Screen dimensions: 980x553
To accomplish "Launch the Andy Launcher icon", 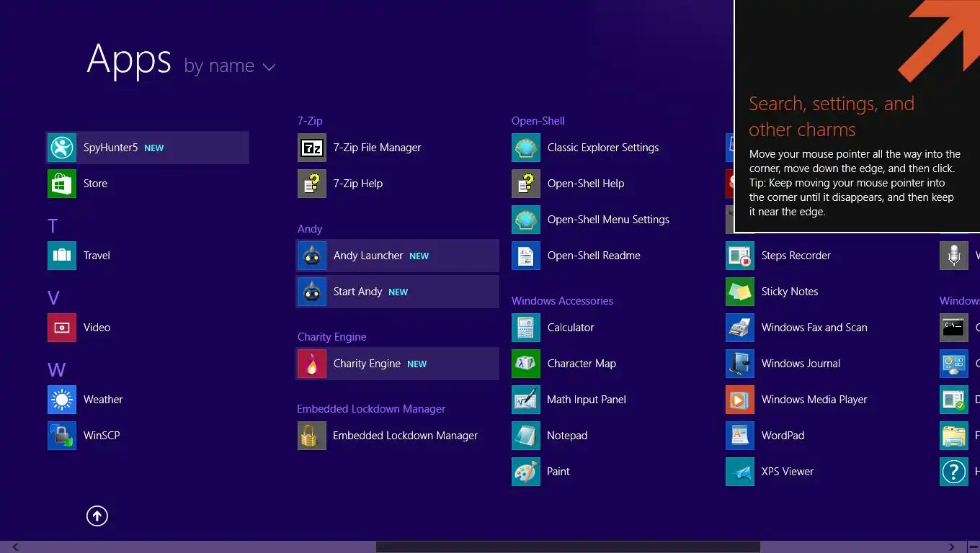I will (312, 256).
